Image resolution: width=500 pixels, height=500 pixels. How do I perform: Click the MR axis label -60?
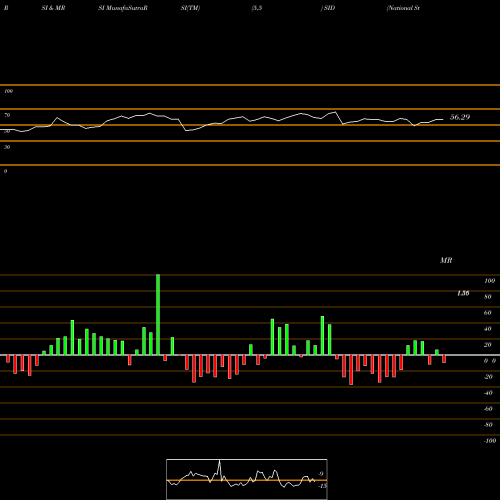point(488,409)
